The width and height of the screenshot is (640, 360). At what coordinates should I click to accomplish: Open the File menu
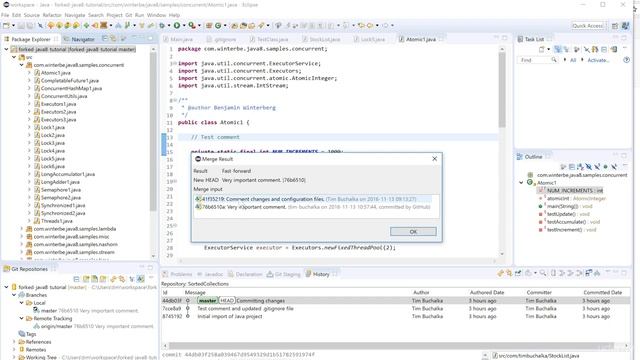pyautogui.click(x=5, y=15)
